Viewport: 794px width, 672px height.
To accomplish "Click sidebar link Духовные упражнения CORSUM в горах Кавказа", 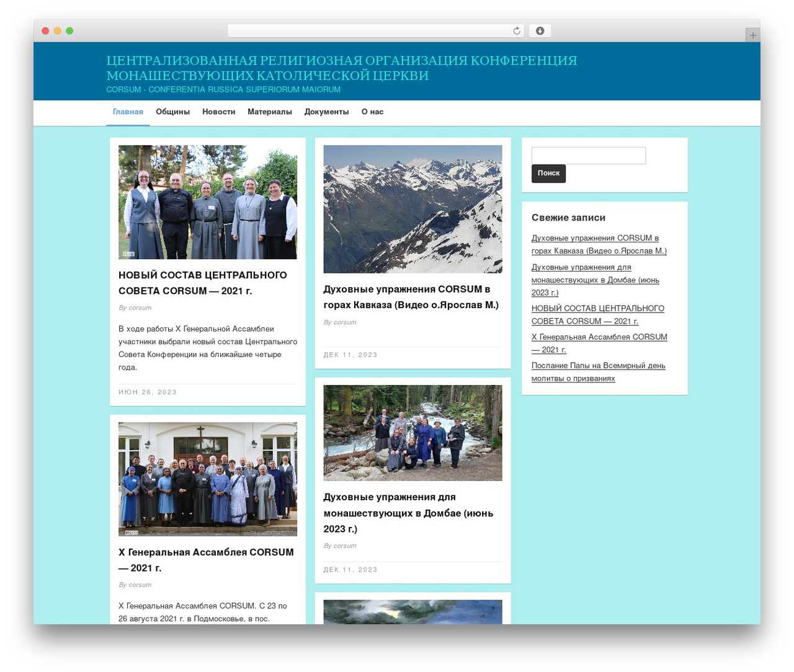I will tap(599, 244).
